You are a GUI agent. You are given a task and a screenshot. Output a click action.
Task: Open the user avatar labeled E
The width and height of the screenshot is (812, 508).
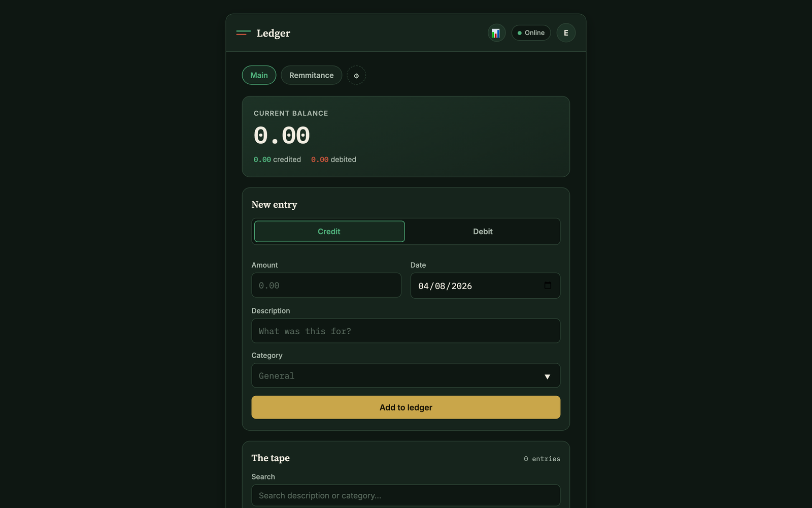pyautogui.click(x=566, y=33)
